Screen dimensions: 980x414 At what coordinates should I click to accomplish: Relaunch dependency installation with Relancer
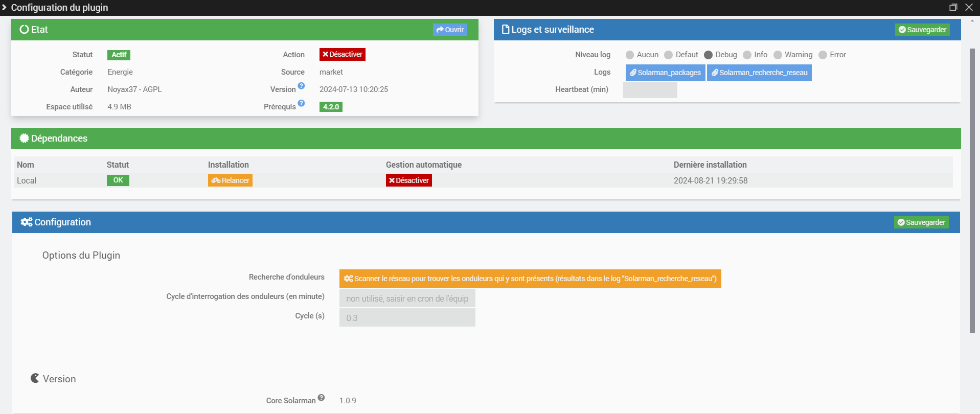(x=230, y=180)
